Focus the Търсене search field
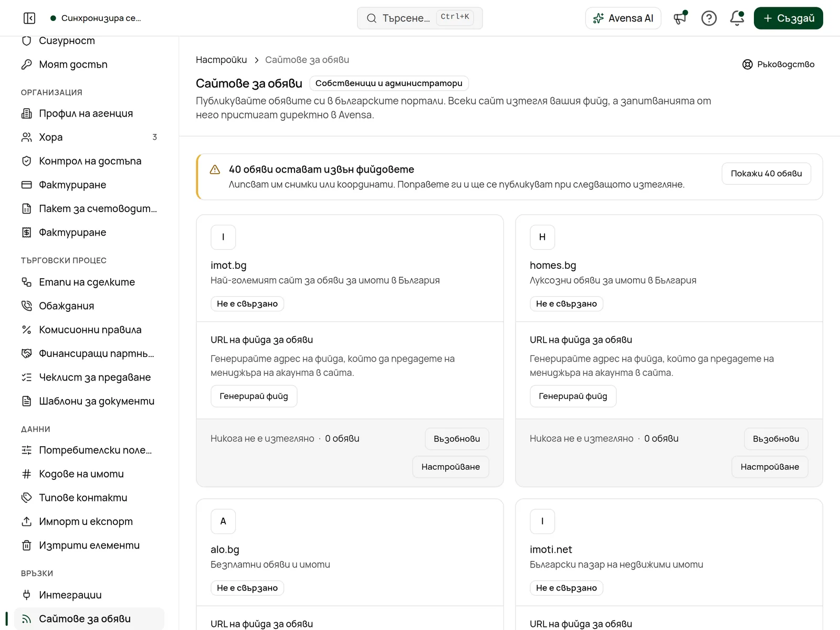The width and height of the screenshot is (840, 630). (x=420, y=18)
